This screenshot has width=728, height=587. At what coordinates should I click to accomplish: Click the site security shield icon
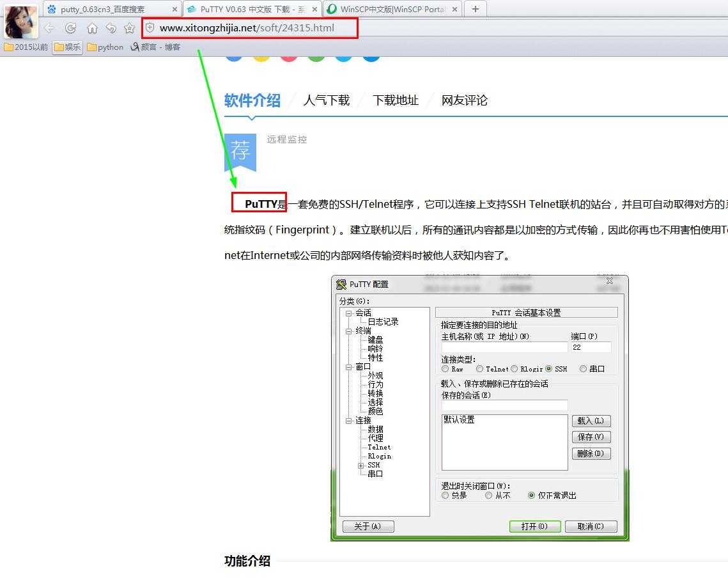pyautogui.click(x=150, y=28)
